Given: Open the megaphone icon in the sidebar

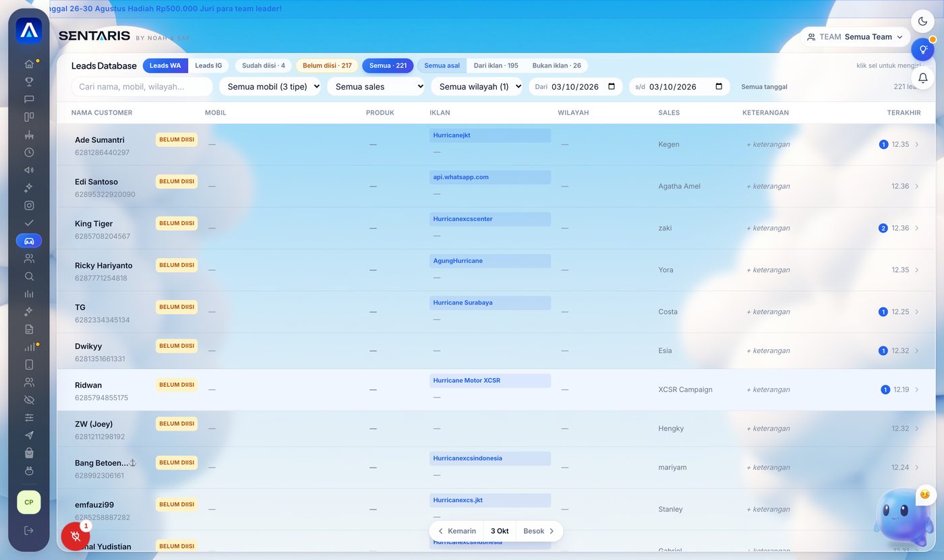Looking at the screenshot, I should (x=29, y=170).
